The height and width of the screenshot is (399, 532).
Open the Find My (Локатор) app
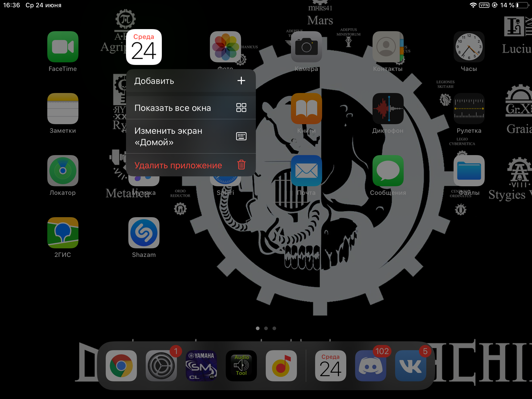click(63, 171)
